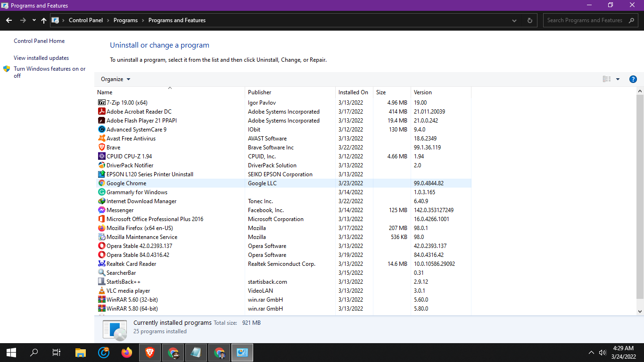Open the Control Panel Home link

coord(39,41)
